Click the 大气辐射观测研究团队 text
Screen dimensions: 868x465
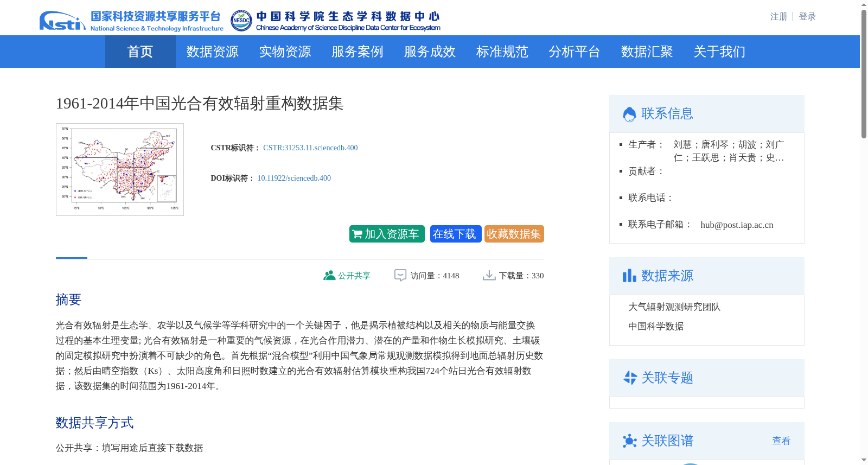coord(674,307)
